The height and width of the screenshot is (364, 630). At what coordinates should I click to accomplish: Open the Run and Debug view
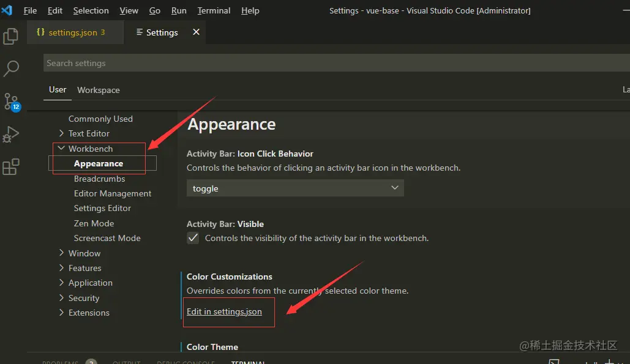pos(11,135)
